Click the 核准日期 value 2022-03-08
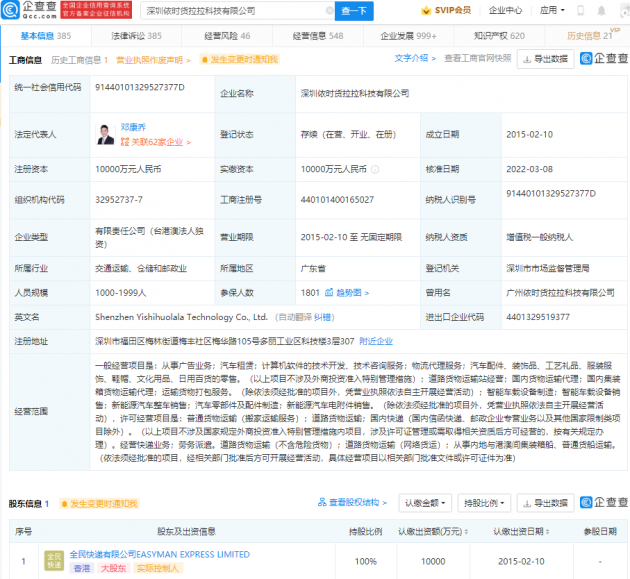 coord(530,169)
